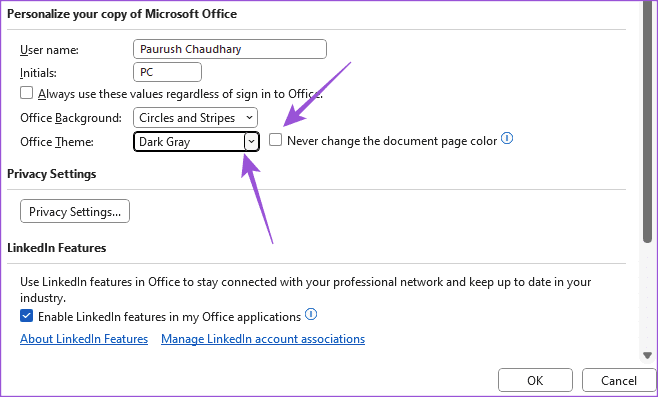Click the Cancel button
Image resolution: width=658 pixels, height=397 pixels.
click(x=619, y=380)
